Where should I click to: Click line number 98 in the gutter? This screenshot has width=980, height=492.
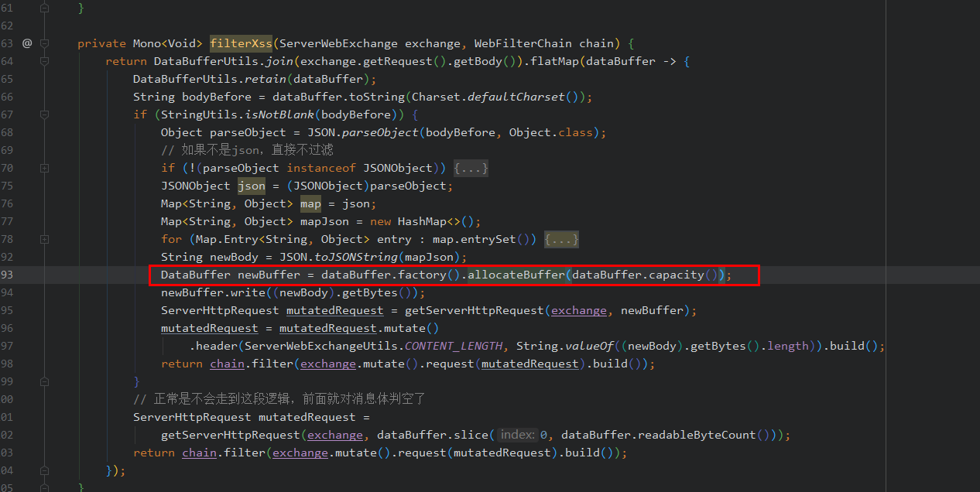click(x=6, y=364)
